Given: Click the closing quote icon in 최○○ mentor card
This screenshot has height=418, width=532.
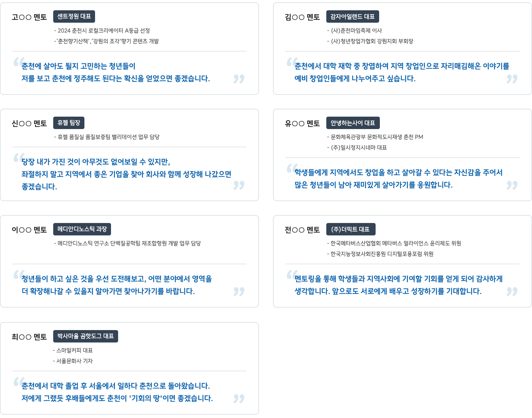Looking at the screenshot, I should coord(239,399).
